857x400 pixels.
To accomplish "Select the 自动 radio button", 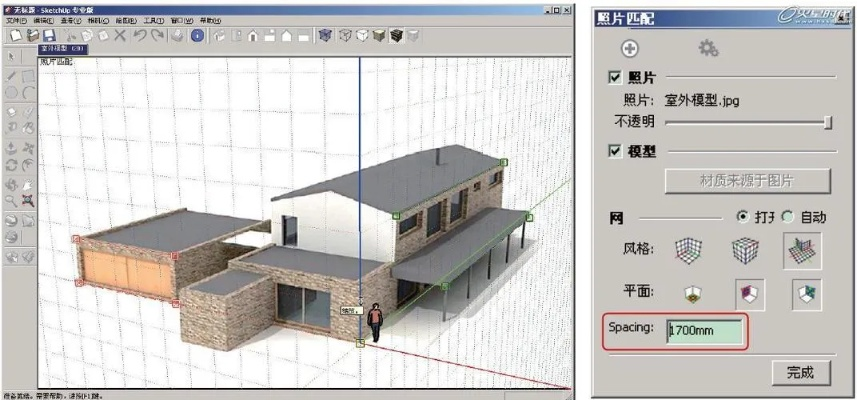I will (x=786, y=216).
